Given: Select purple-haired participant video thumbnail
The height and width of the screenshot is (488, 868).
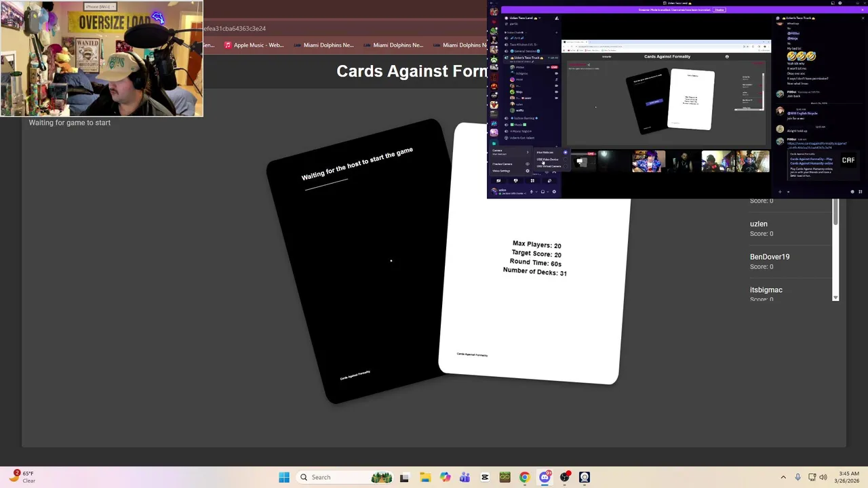Looking at the screenshot, I should tap(650, 161).
